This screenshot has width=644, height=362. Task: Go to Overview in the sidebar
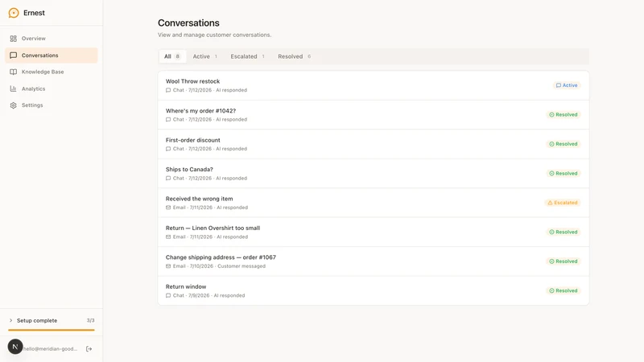(52, 39)
